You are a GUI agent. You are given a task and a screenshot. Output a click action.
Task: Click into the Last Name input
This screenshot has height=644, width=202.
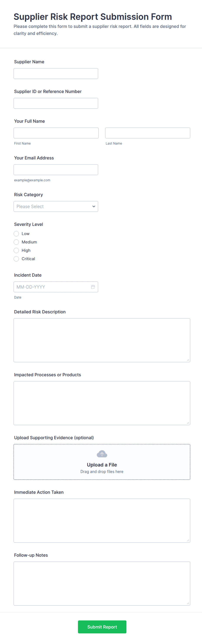[x=148, y=133]
